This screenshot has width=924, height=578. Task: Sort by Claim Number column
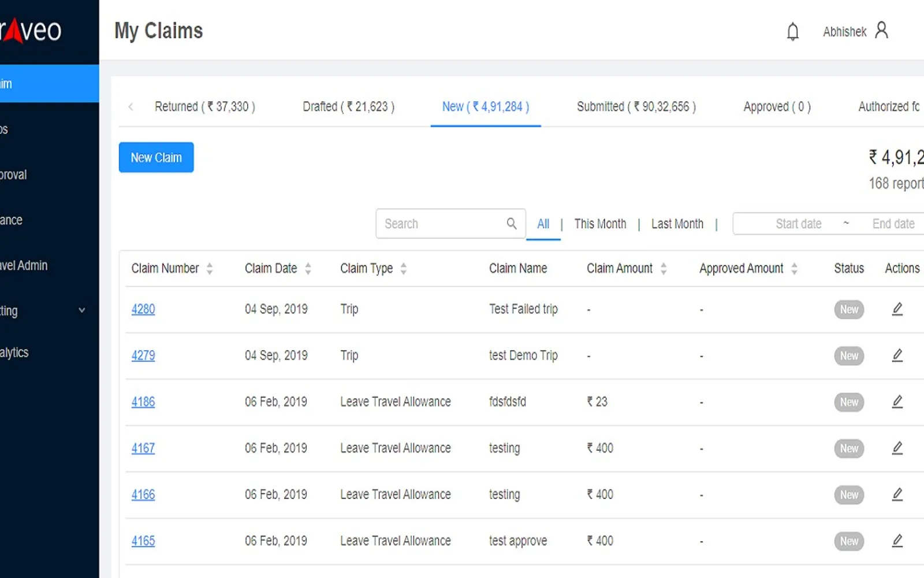[210, 268]
